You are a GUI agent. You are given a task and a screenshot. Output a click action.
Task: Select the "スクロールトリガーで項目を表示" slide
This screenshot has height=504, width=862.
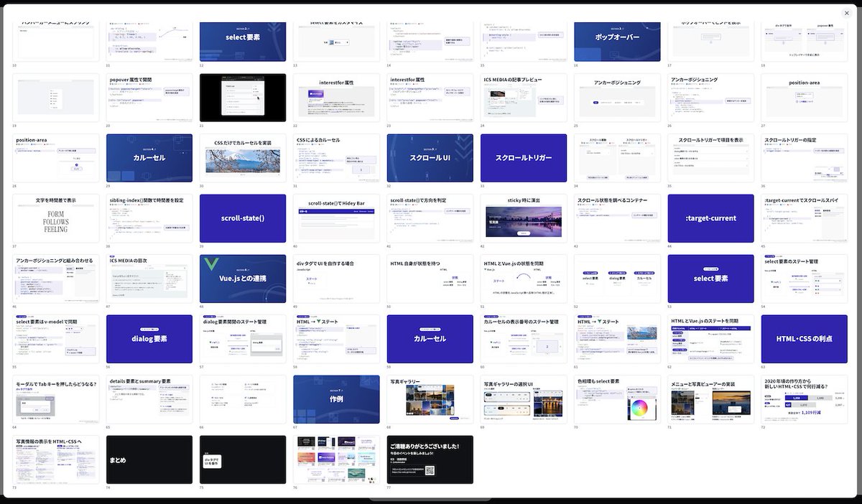tap(711, 158)
